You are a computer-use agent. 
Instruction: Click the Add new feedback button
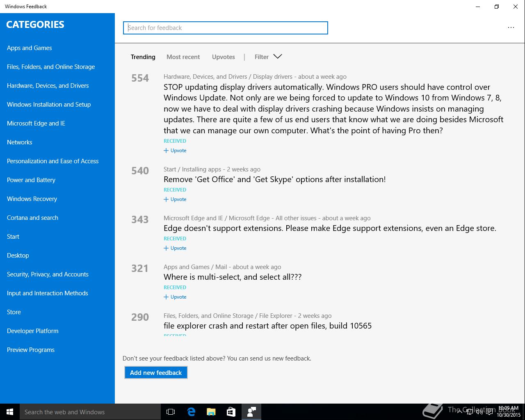pos(156,372)
